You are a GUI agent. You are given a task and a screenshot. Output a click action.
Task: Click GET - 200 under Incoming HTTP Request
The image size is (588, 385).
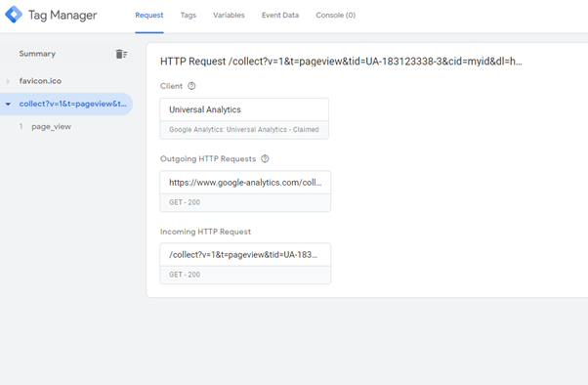(185, 275)
